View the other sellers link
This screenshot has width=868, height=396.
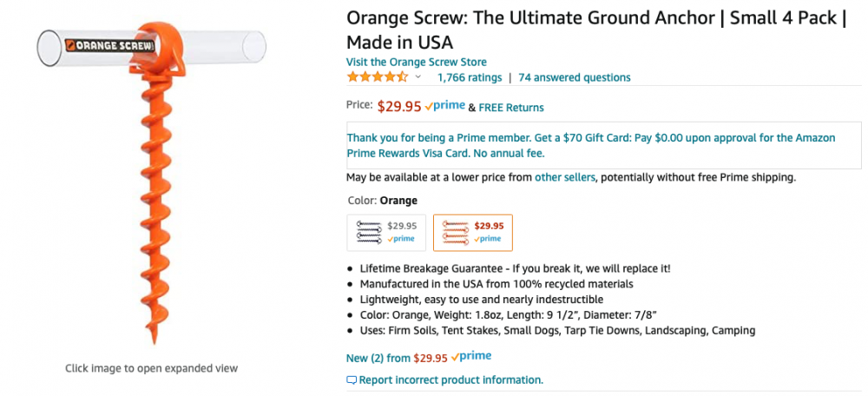(x=565, y=177)
